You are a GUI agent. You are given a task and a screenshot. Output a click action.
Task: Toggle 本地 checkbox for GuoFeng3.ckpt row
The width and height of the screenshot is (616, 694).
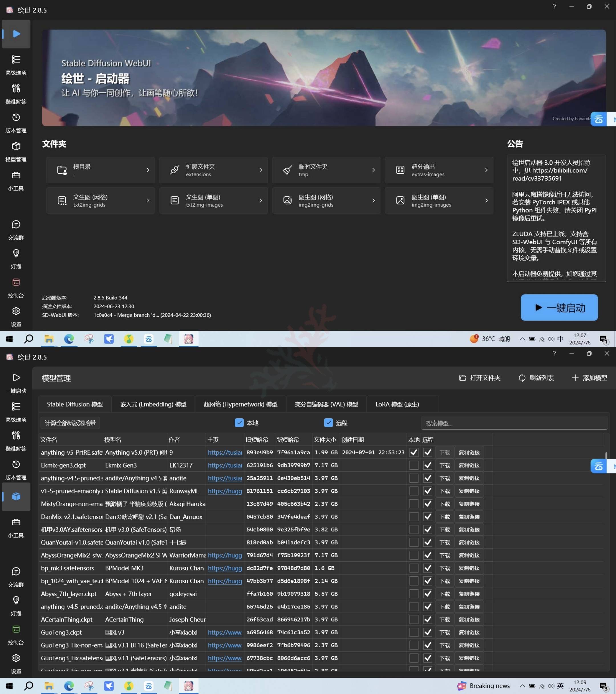tap(414, 632)
